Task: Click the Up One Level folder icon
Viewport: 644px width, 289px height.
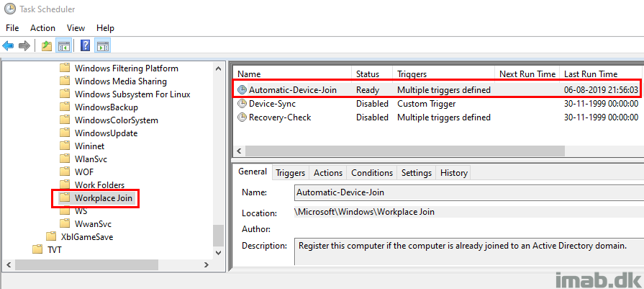Action: click(47, 45)
